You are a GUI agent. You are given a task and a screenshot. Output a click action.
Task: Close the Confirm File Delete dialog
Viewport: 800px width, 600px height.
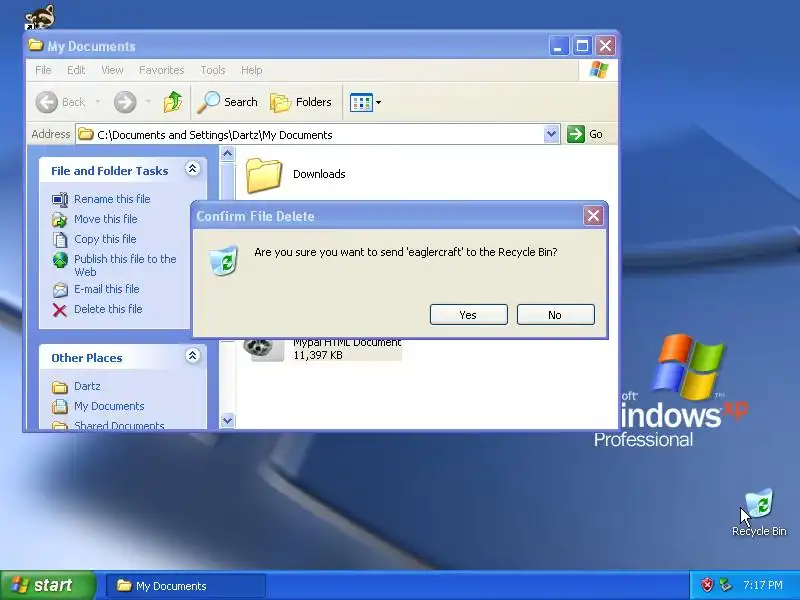[593, 216]
